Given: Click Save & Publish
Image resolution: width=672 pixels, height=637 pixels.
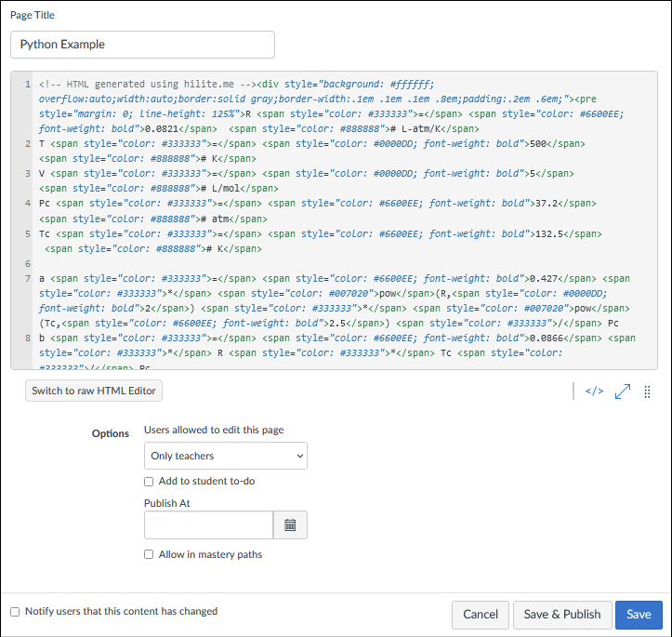Looking at the screenshot, I should [562, 615].
